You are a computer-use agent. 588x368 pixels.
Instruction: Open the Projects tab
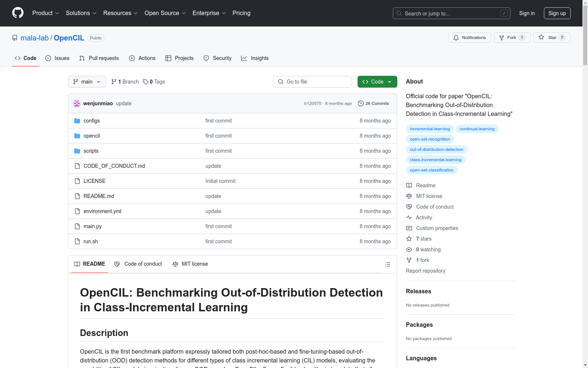click(179, 58)
